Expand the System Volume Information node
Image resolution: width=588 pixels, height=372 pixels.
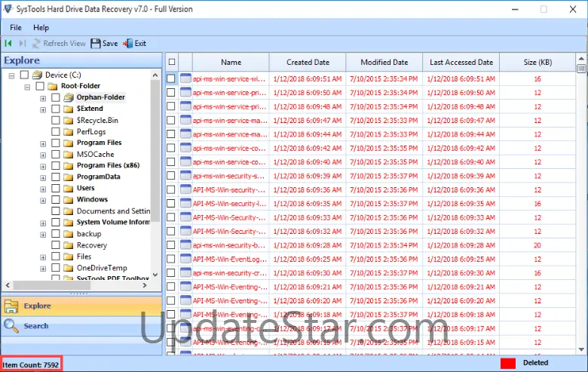(x=43, y=223)
